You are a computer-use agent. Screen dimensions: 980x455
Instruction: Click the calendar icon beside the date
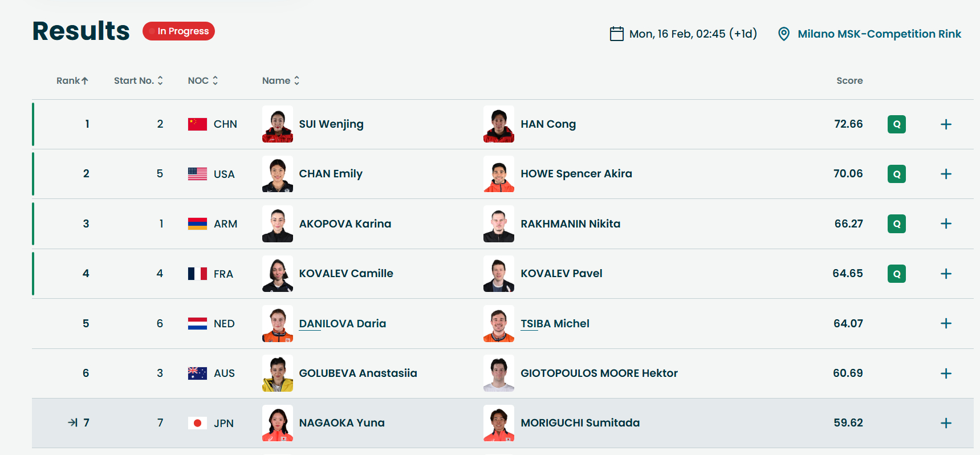[616, 34]
